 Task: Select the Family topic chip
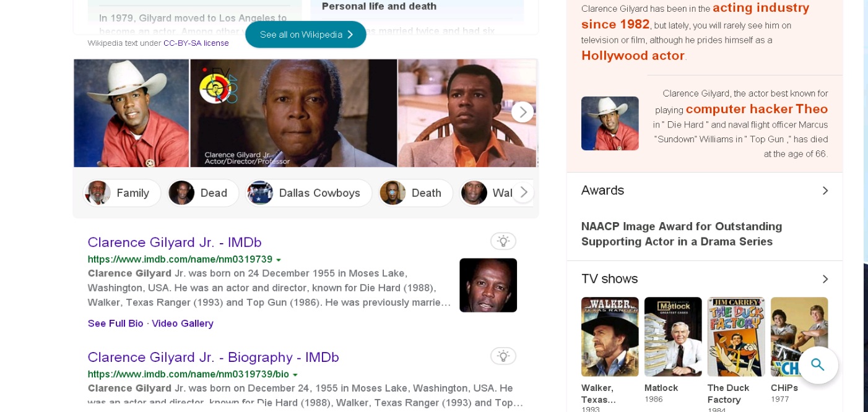122,193
